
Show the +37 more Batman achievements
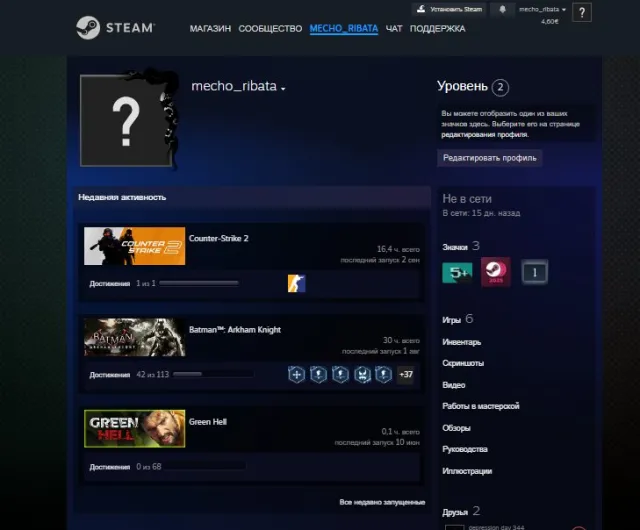point(406,374)
